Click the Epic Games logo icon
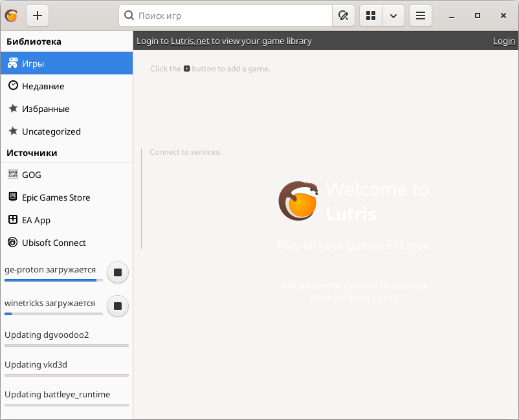This screenshot has width=519, height=420. [12, 197]
